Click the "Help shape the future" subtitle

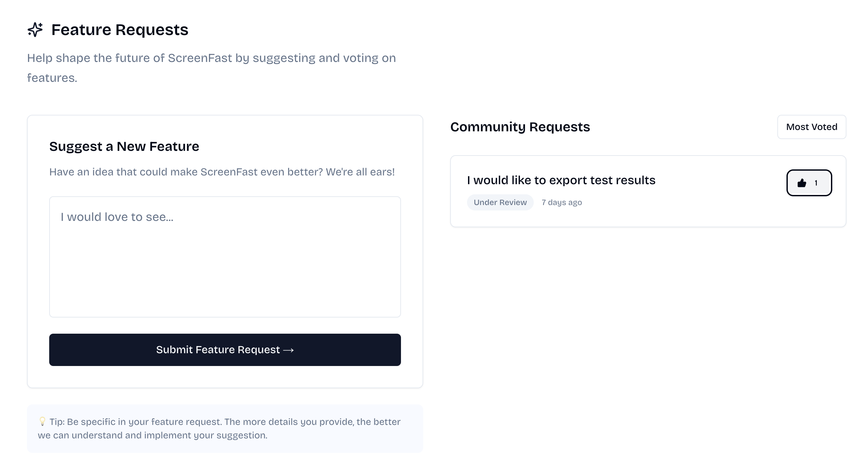[211, 68]
